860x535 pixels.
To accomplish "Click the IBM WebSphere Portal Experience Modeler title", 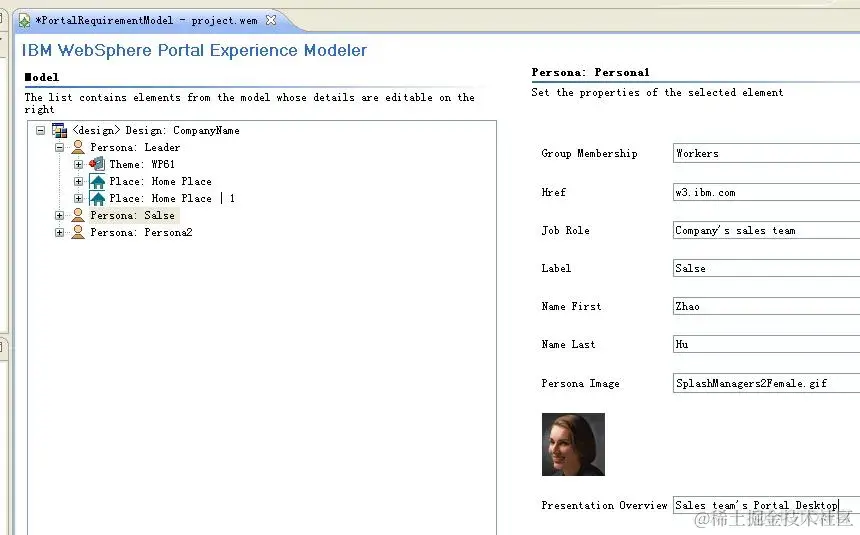I will pyautogui.click(x=194, y=50).
